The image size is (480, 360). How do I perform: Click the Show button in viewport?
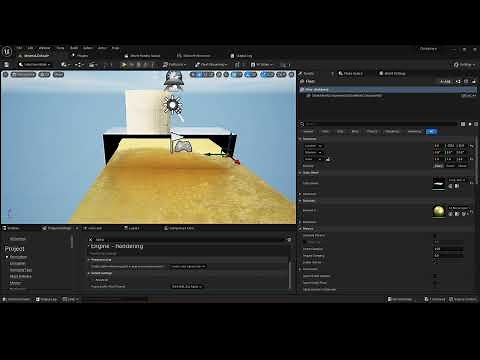point(58,74)
